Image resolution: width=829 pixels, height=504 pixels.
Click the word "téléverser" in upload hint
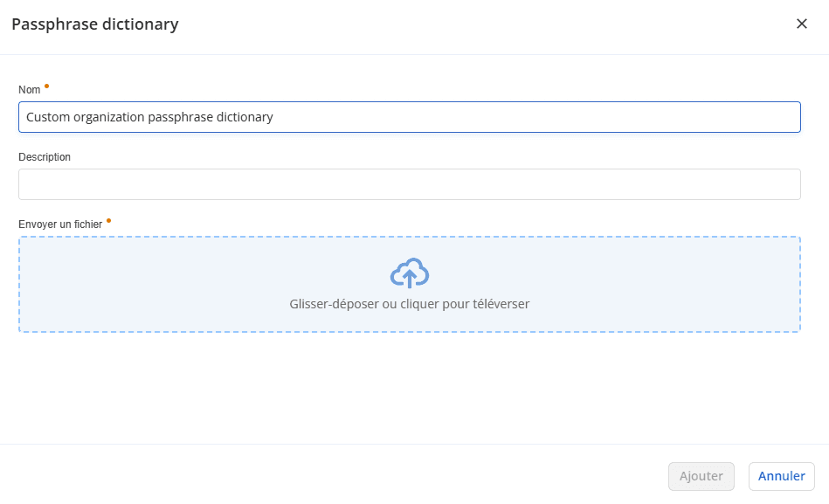click(x=500, y=304)
